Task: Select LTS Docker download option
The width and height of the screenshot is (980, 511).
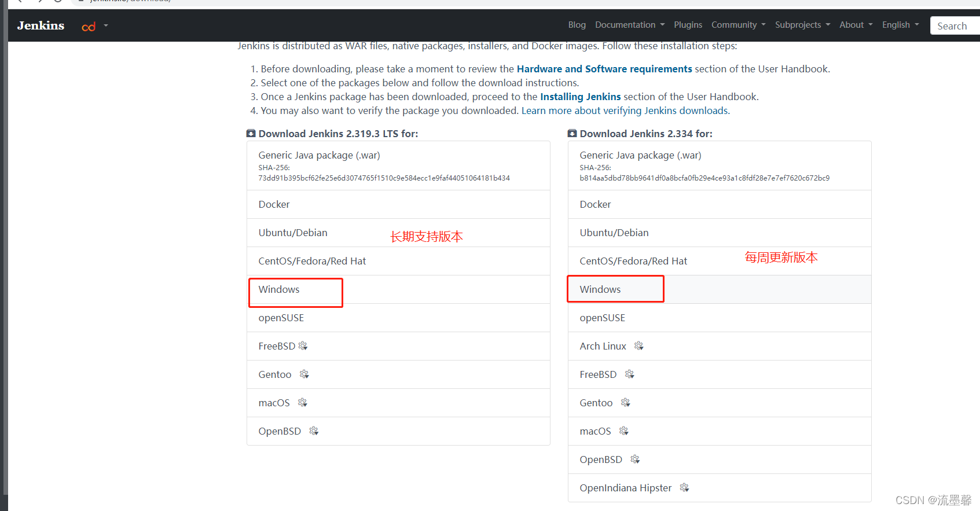Action: (398, 204)
